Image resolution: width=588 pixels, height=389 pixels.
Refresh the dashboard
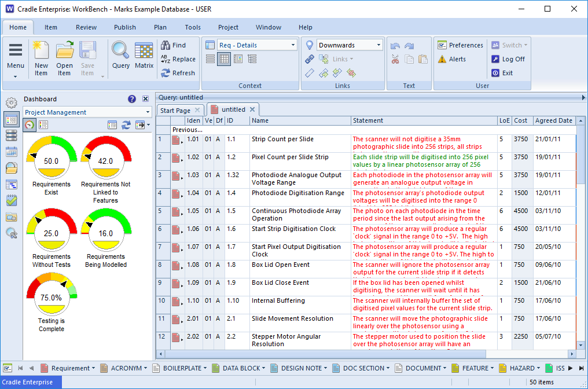tap(126, 125)
